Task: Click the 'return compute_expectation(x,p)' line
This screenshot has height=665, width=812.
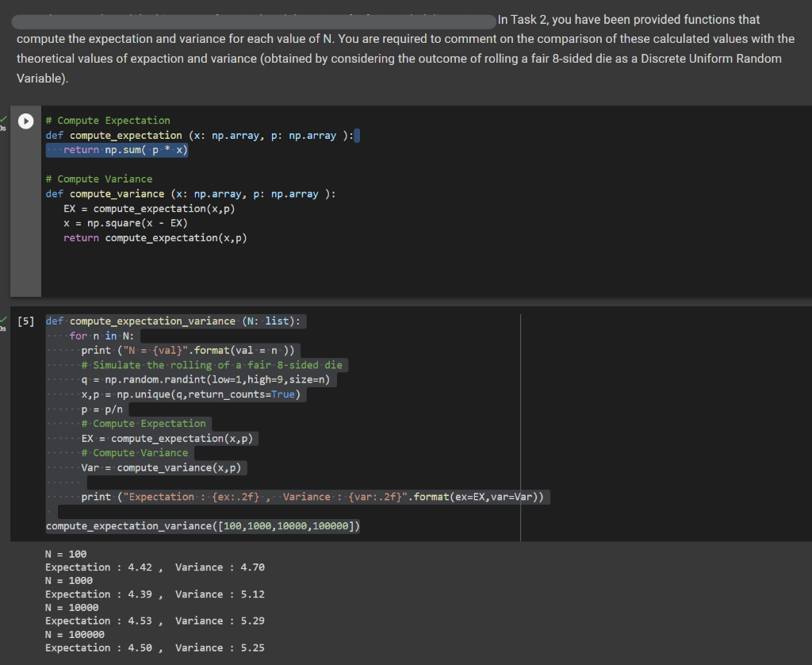Action: click(155, 238)
